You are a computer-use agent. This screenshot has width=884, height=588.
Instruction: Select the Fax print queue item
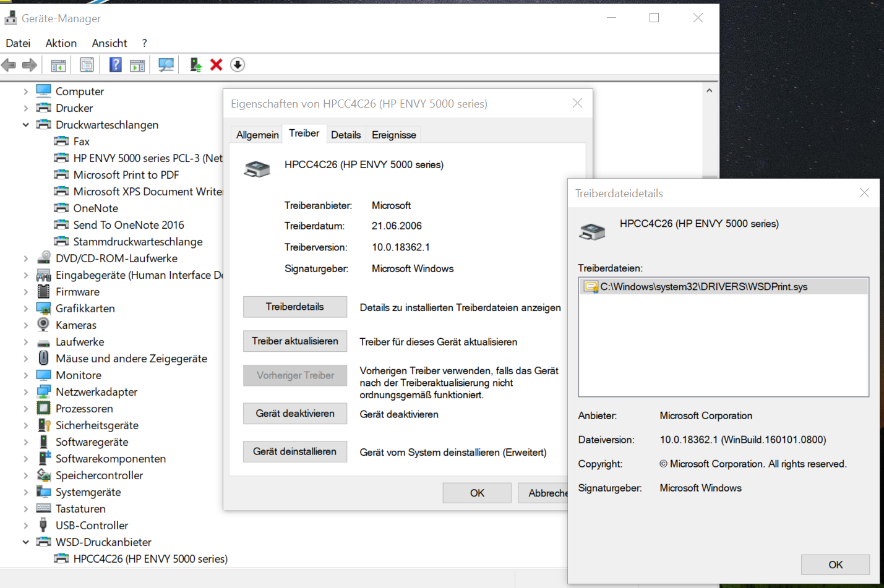click(x=82, y=142)
